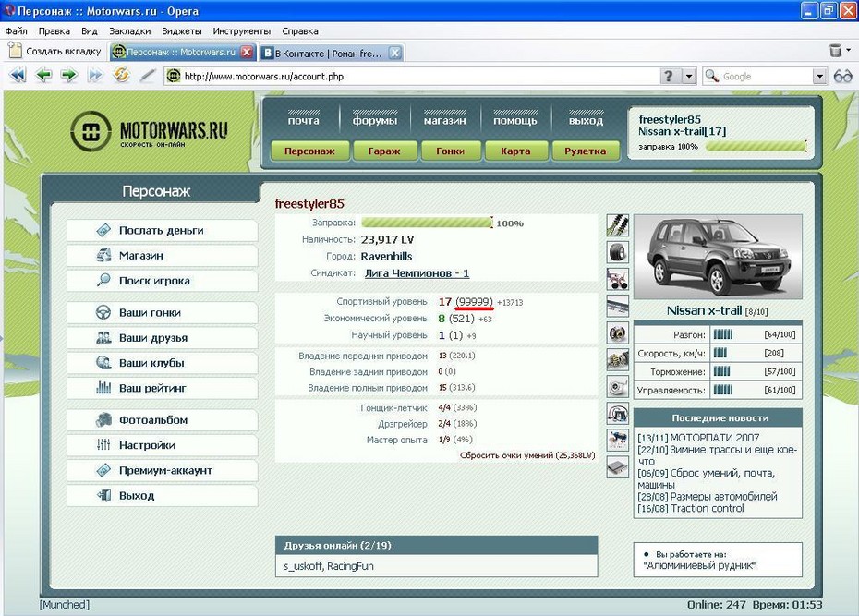Switch to the В Контакте tab
Screen dimensions: 859x616
pyautogui.click(x=328, y=54)
